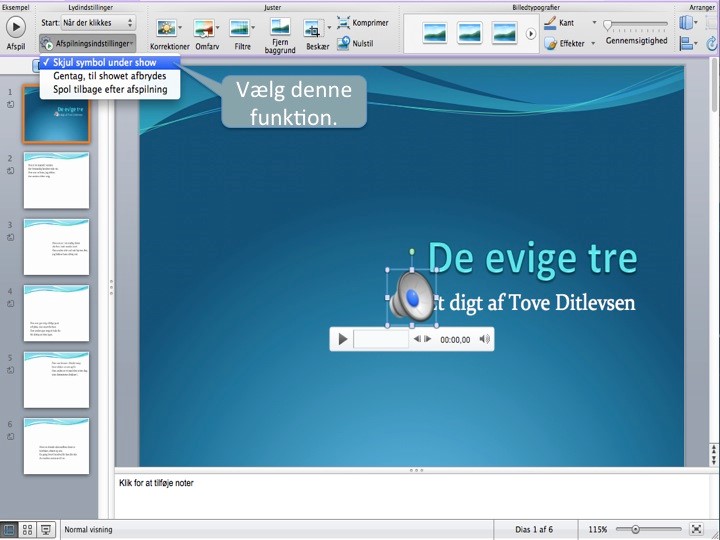Open the reorder objects icon in Arranger
This screenshot has height=540, width=720.
(x=686, y=22)
